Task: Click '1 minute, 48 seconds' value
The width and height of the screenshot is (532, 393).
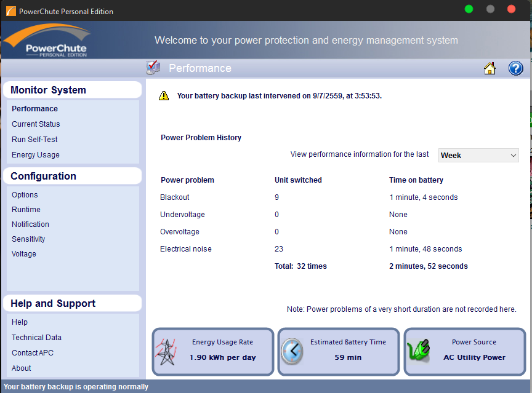Action: 425,249
